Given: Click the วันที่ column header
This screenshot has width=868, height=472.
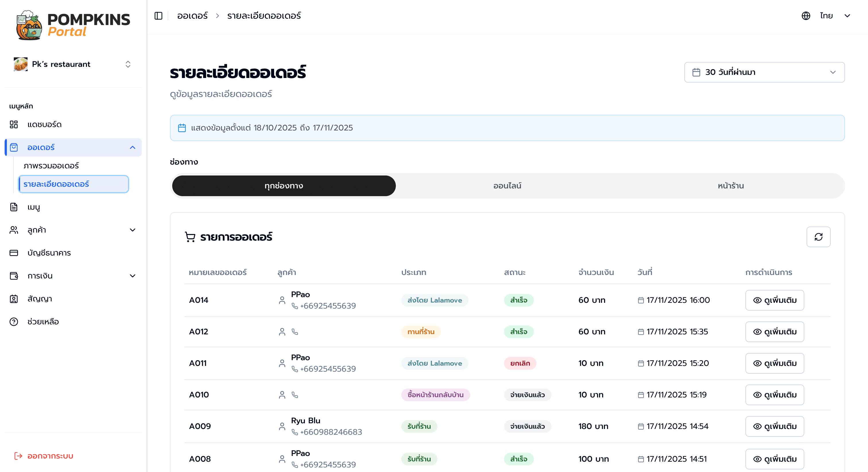Looking at the screenshot, I should point(645,272).
